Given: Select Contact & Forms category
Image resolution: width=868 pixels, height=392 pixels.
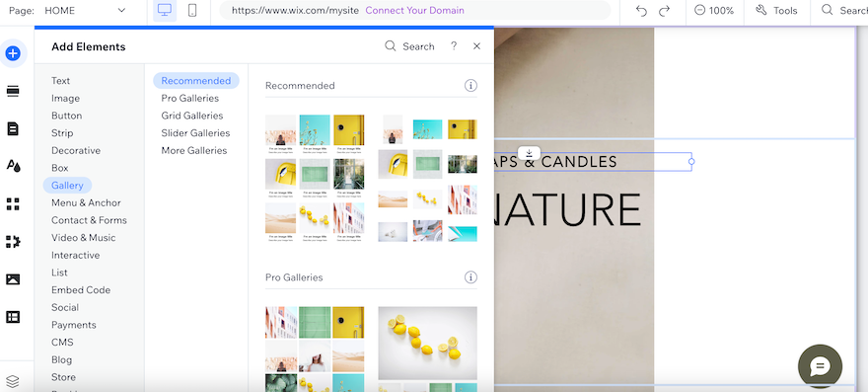Looking at the screenshot, I should [89, 220].
